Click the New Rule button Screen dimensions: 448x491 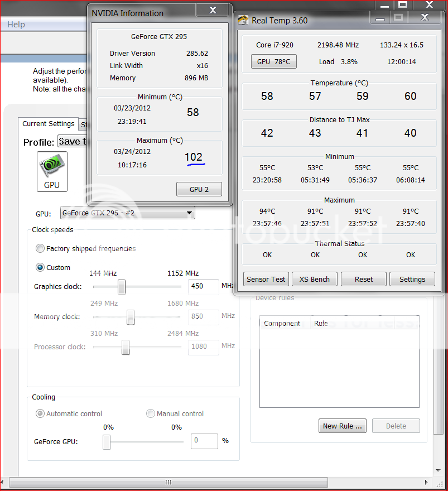(x=342, y=426)
